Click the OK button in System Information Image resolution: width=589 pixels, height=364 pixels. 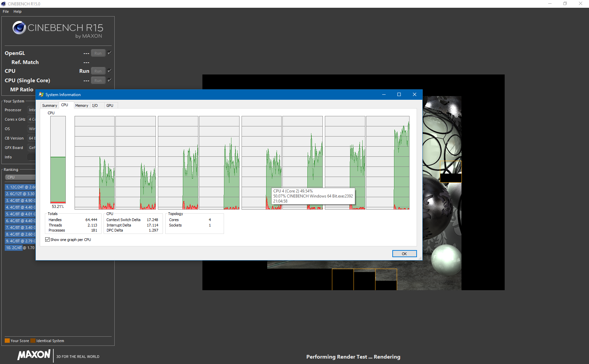[x=404, y=254]
